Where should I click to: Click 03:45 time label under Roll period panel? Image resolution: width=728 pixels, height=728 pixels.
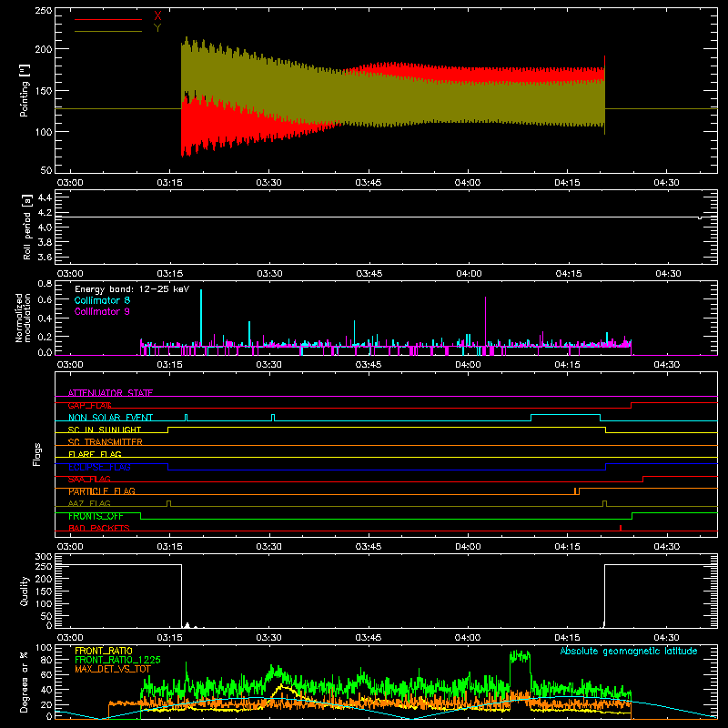369,274
